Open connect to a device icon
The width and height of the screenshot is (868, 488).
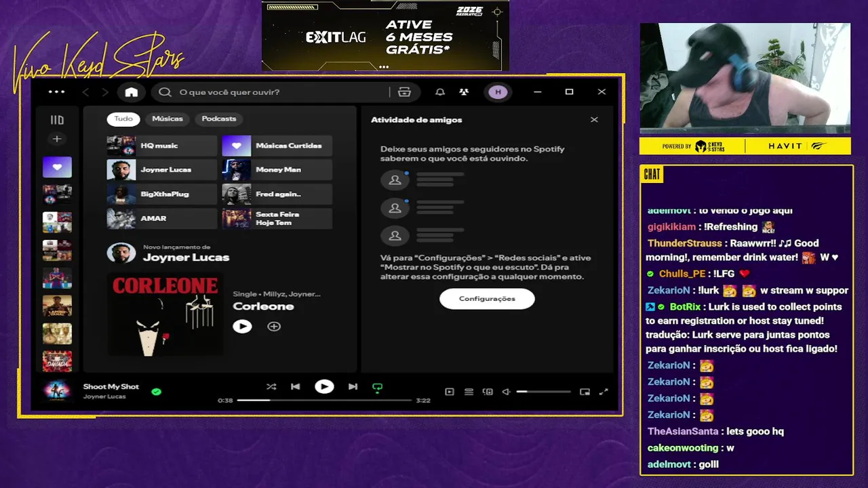click(x=488, y=392)
